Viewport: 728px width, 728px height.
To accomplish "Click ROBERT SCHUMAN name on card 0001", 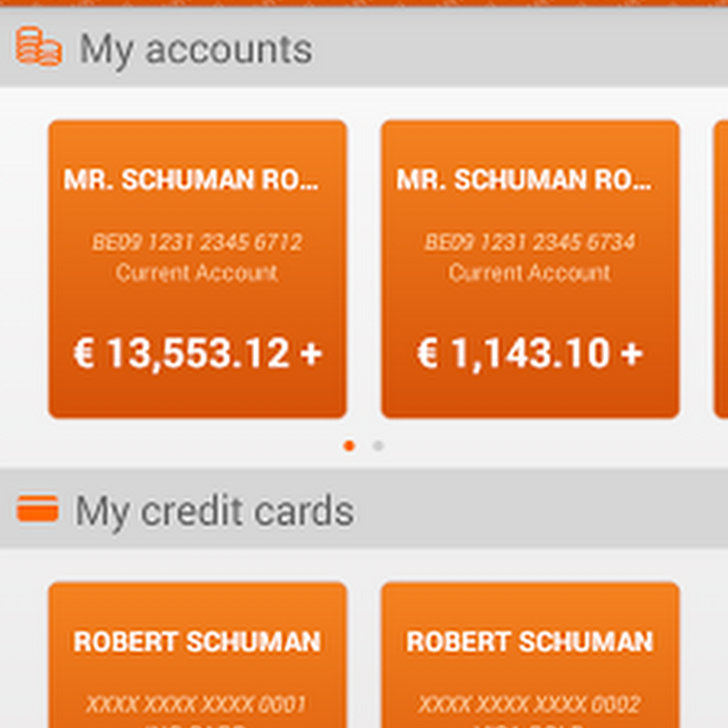I will pos(197,642).
